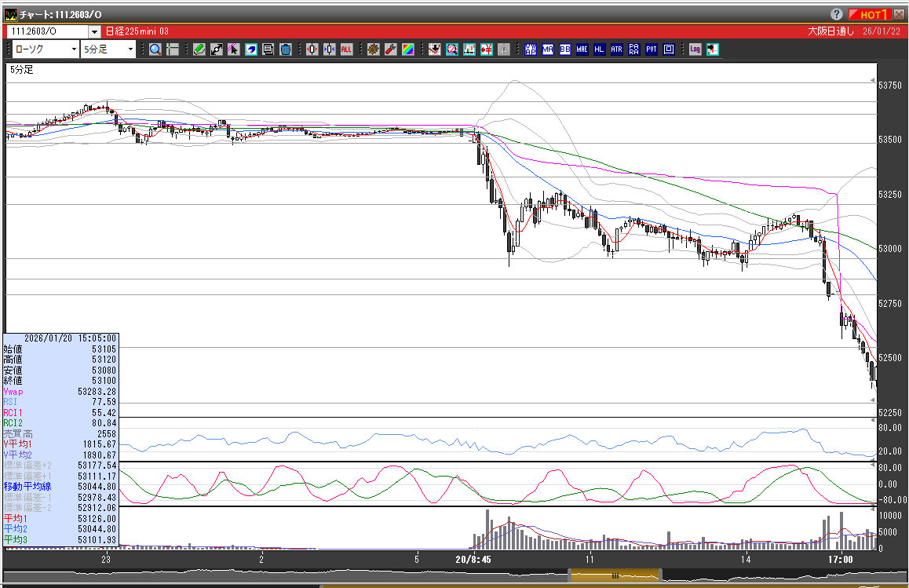
Task: Click the symbol code input field
Action: [46, 31]
